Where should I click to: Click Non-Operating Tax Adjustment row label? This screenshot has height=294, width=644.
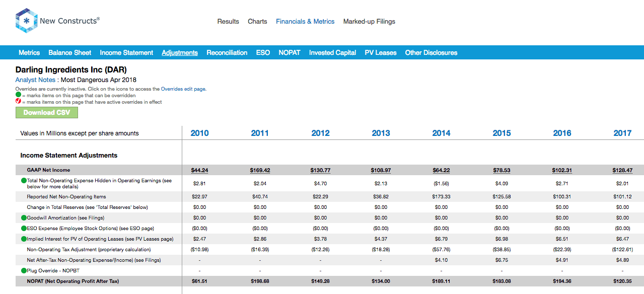(89, 249)
